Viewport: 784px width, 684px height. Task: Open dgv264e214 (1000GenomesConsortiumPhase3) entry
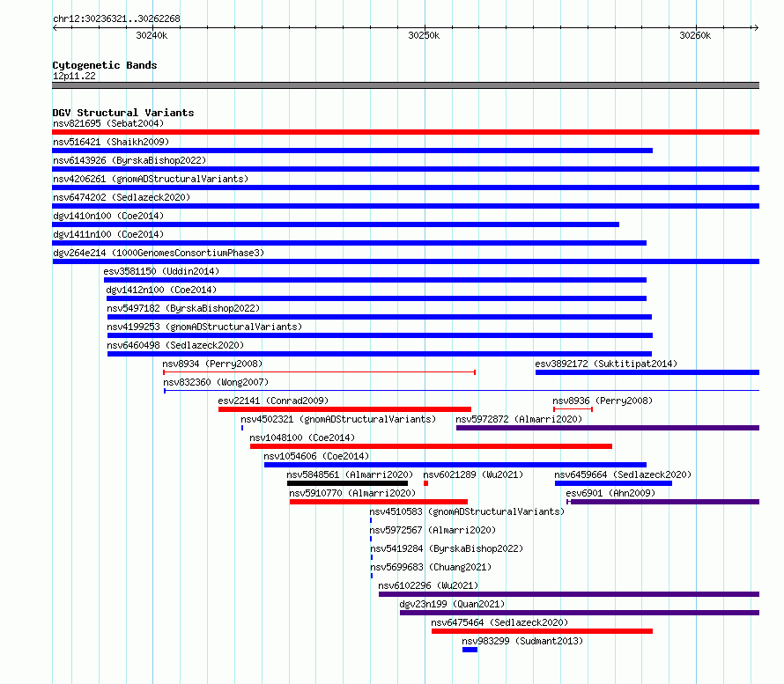pos(159,253)
